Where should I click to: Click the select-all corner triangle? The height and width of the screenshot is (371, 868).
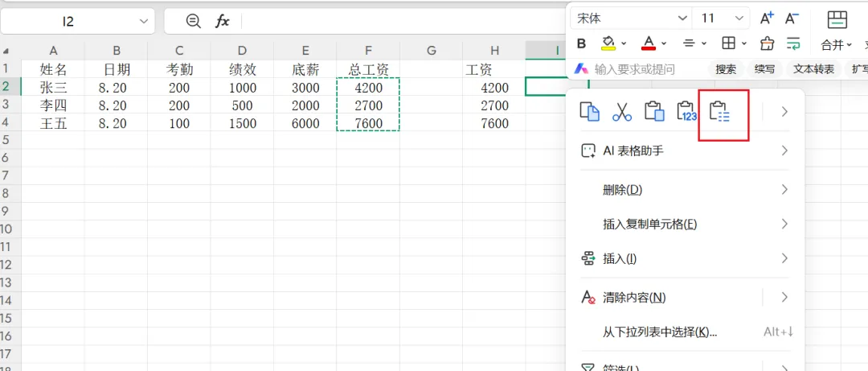click(6, 51)
